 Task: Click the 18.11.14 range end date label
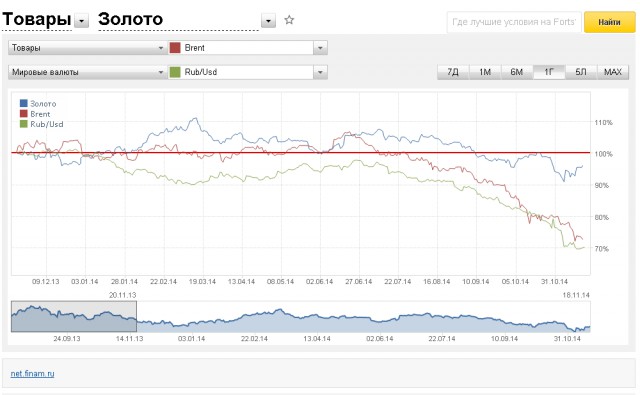coord(576,295)
